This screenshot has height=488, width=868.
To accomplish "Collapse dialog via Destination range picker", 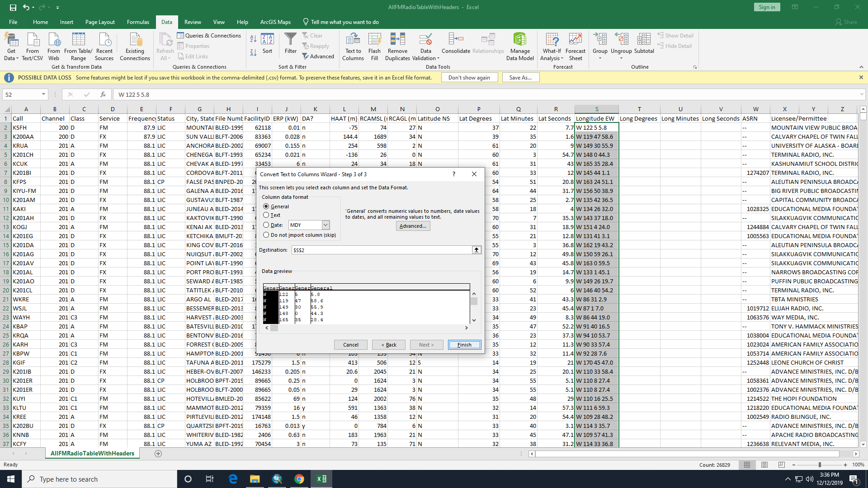I will pos(476,250).
